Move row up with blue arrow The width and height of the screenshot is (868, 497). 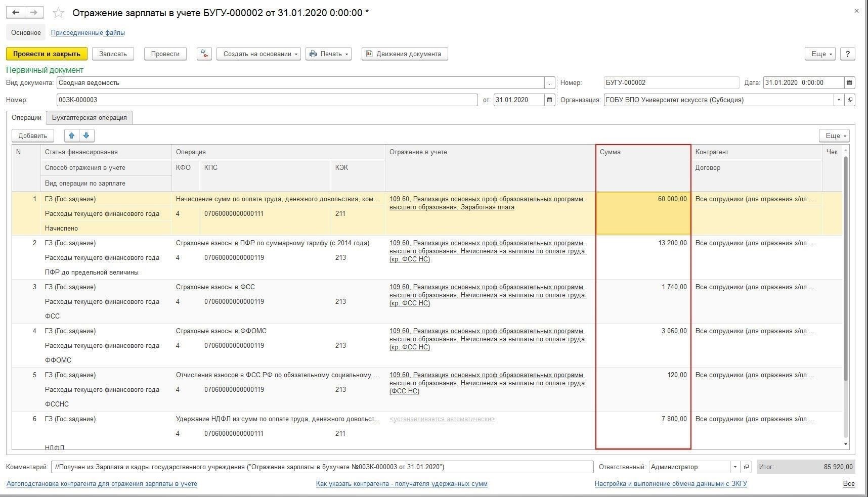coord(72,135)
